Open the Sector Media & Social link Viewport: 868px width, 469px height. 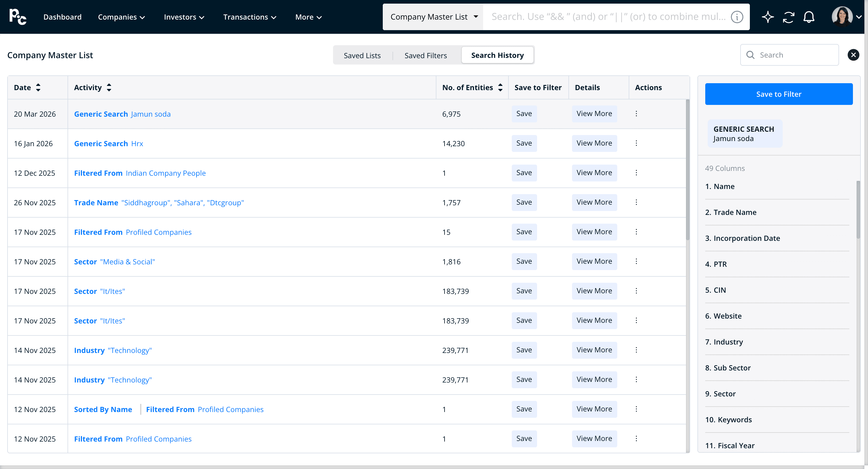[115, 262]
